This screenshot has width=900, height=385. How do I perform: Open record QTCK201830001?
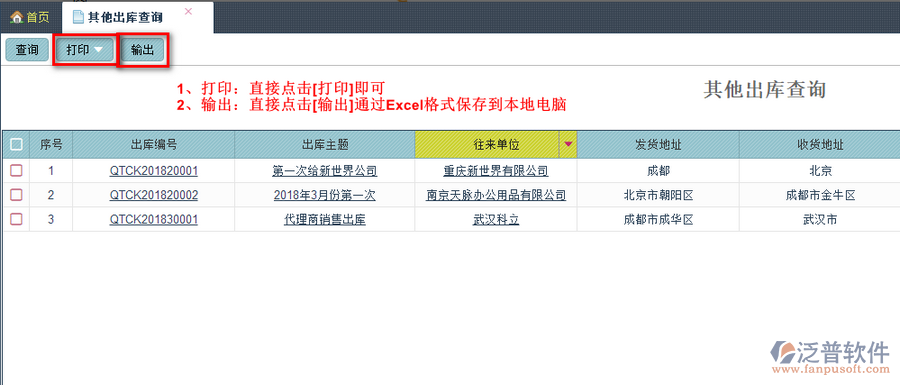[x=154, y=219]
